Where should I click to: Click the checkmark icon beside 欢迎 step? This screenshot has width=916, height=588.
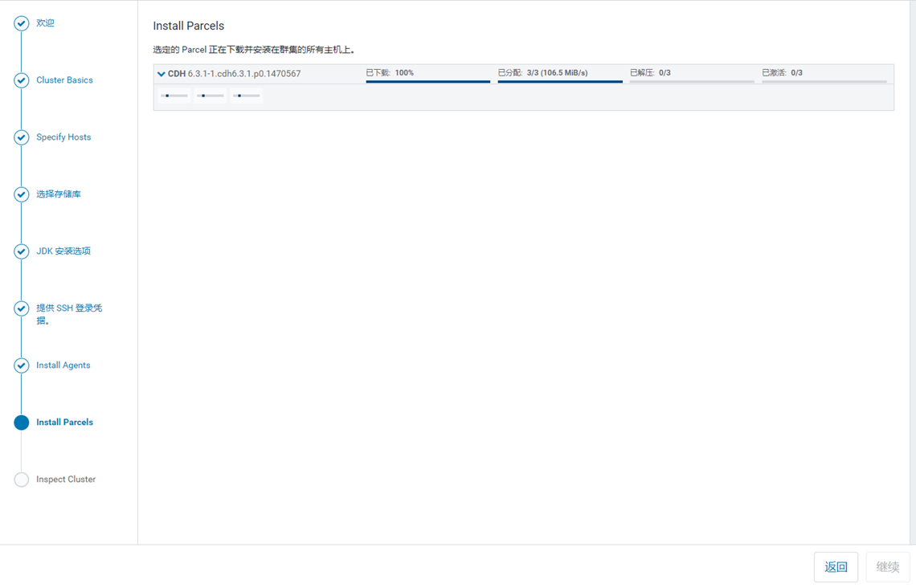[22, 23]
